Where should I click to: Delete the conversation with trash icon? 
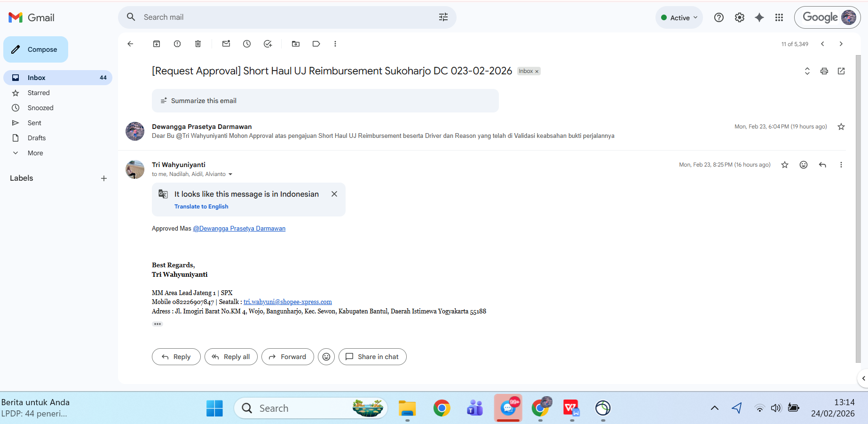click(x=198, y=44)
